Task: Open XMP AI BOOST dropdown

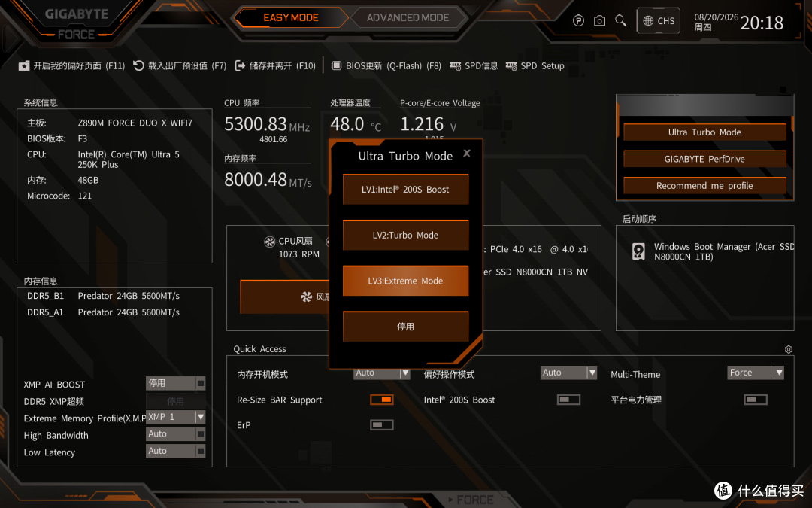Action: click(175, 383)
